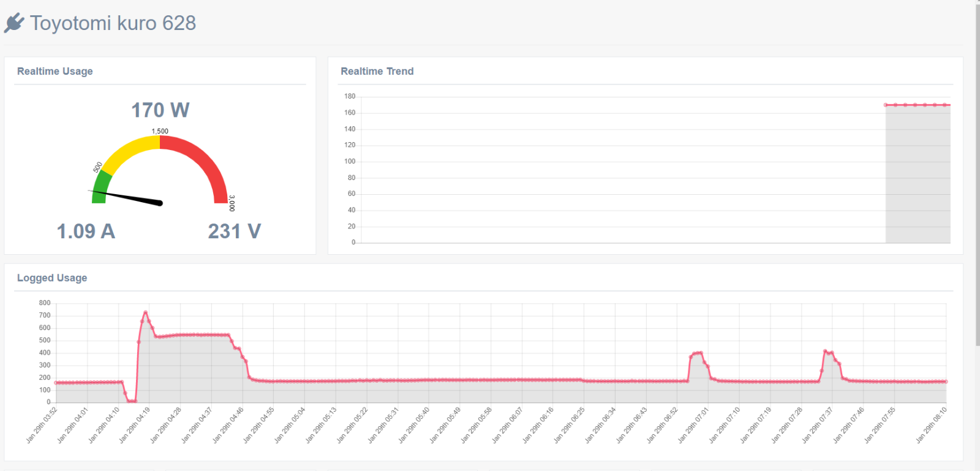The width and height of the screenshot is (980, 471).
Task: Click the 1.09 A current reading
Action: click(x=86, y=232)
